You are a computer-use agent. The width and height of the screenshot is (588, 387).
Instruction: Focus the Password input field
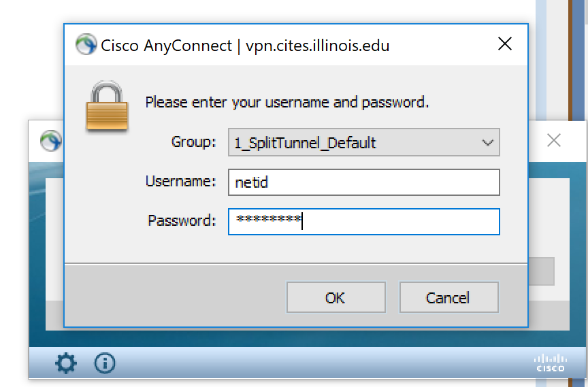point(363,222)
